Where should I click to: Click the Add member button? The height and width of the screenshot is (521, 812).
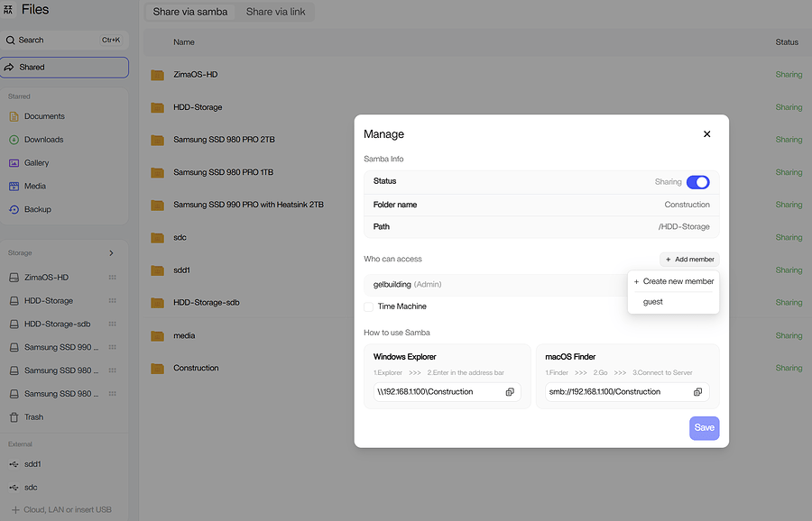click(689, 260)
